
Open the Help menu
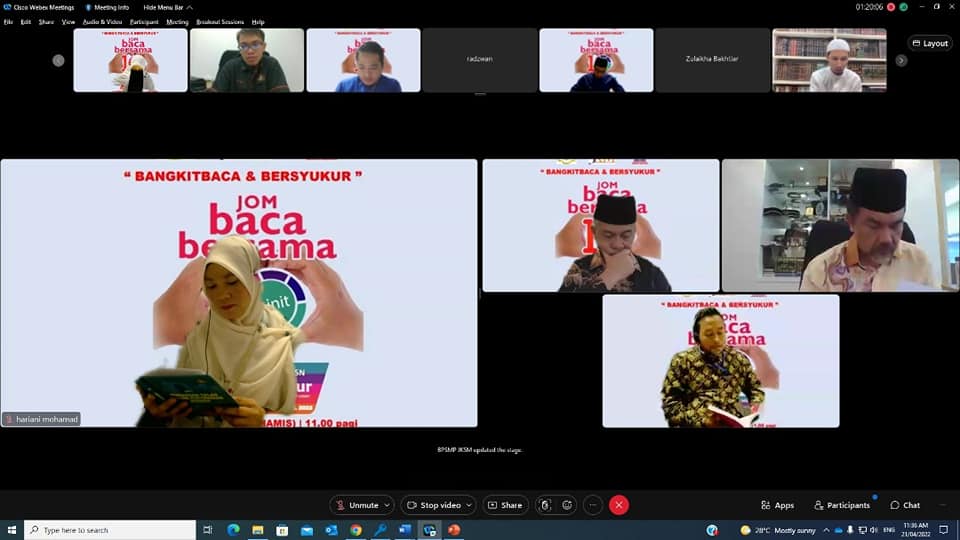pos(258,22)
